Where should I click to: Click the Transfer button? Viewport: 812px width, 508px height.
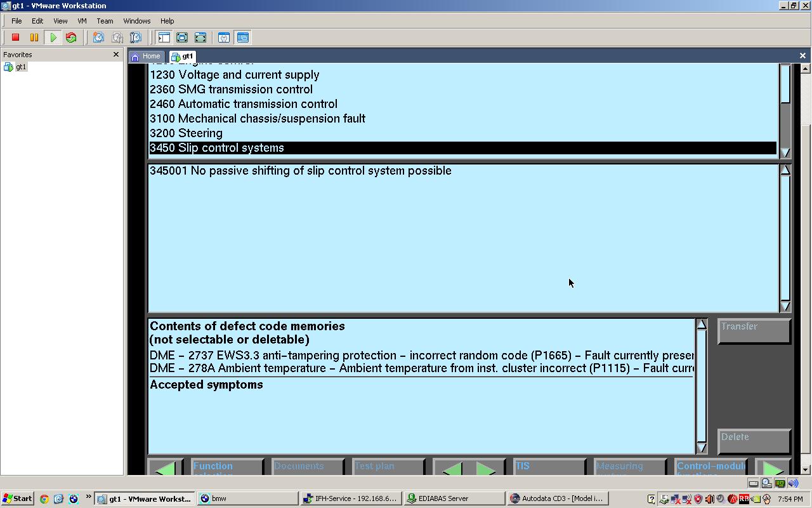click(754, 331)
